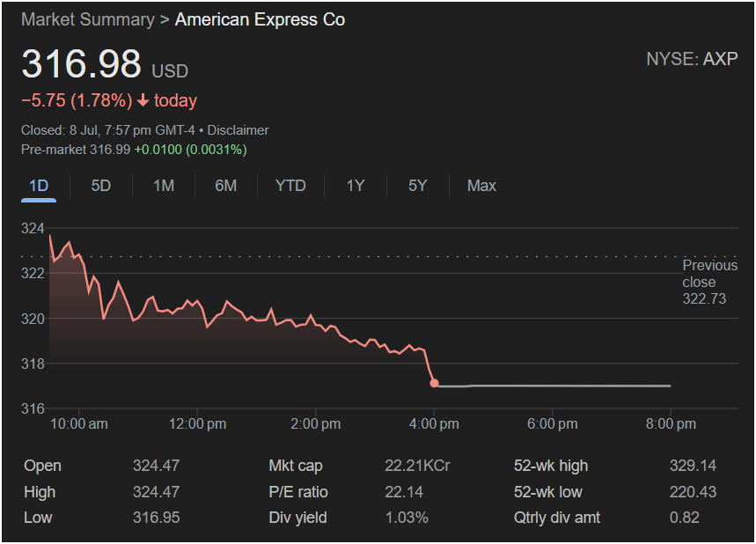Viewport: 756px width, 544px height.
Task: Select the 1D time range tab
Action: pos(39,186)
